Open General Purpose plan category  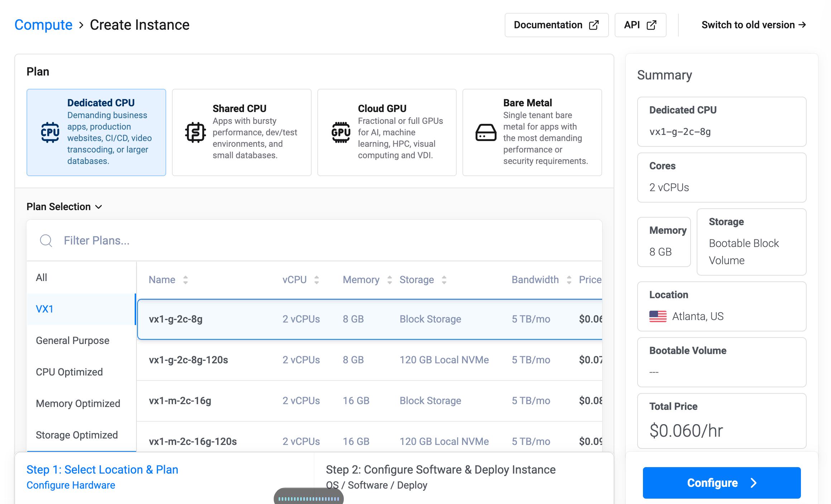(x=81, y=340)
